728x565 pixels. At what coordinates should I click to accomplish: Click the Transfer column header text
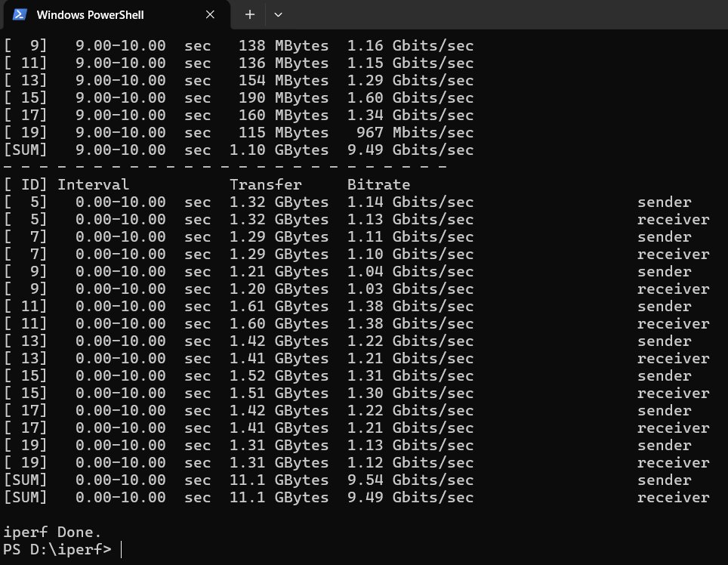265,184
